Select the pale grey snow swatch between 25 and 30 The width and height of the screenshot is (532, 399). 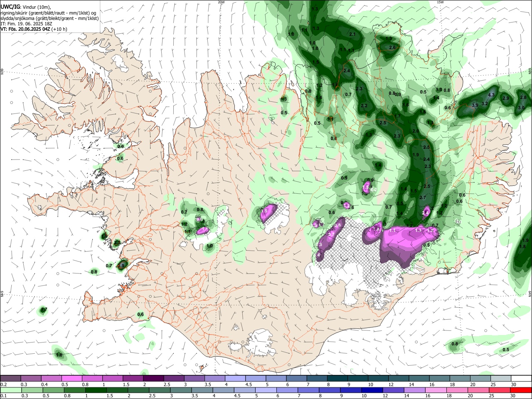[500, 378]
